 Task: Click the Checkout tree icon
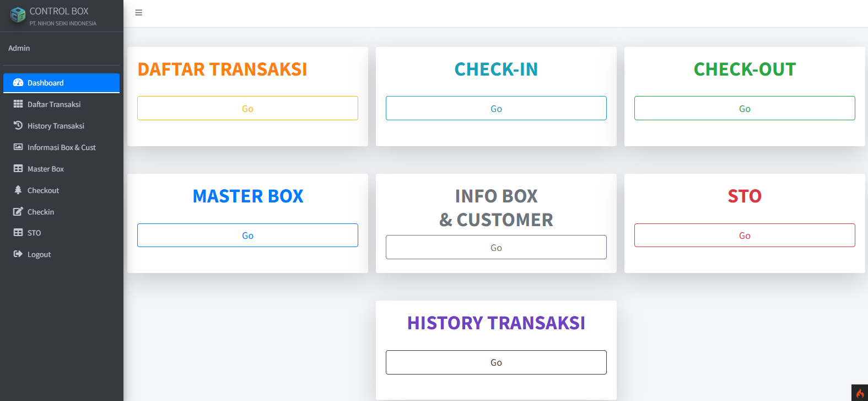(x=18, y=190)
